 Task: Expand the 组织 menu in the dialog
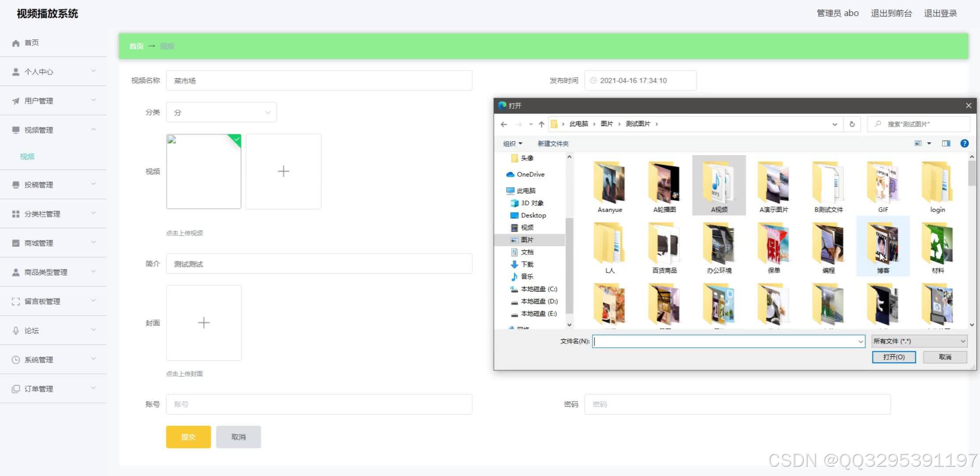pyautogui.click(x=512, y=144)
